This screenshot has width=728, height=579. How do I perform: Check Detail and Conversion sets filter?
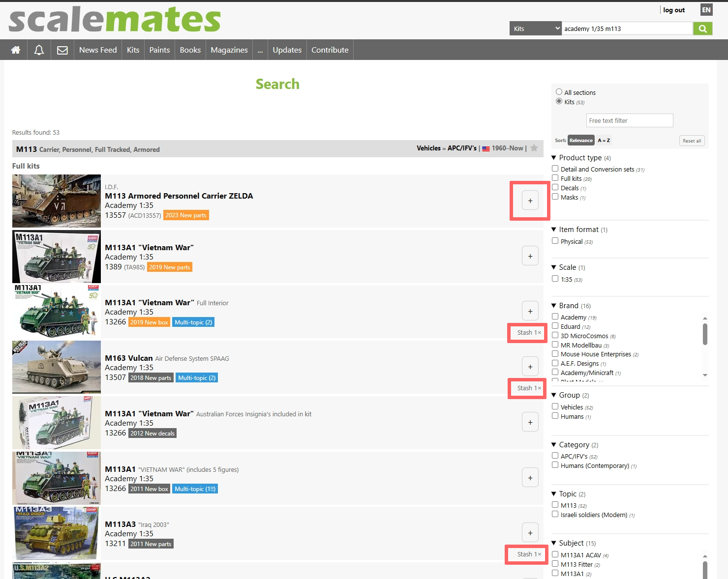[x=555, y=169]
